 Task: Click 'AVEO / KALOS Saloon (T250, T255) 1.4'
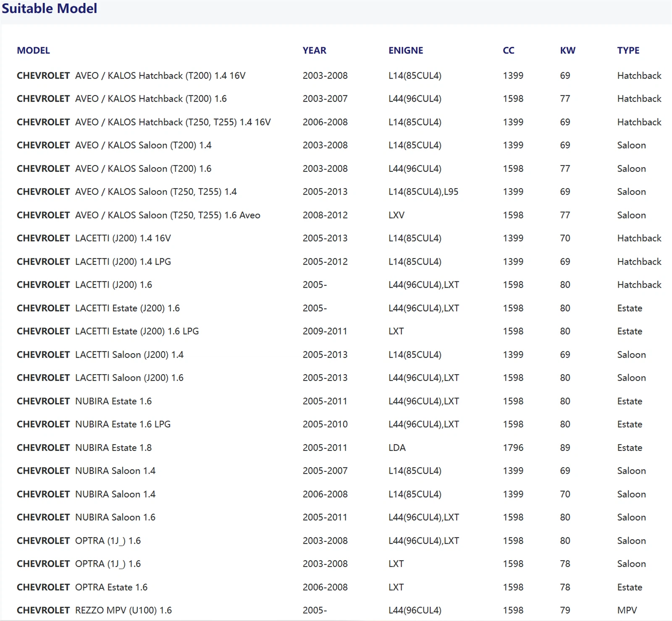pyautogui.click(x=156, y=192)
